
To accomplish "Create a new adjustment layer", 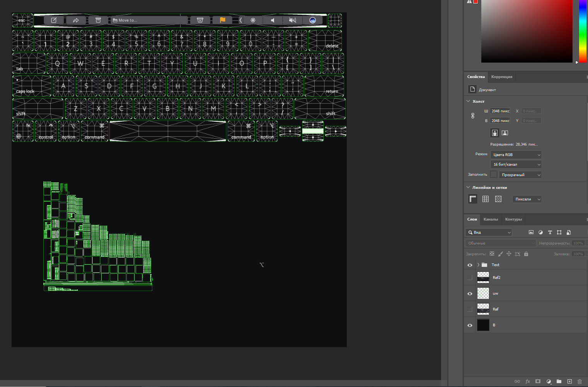I will pos(549,381).
